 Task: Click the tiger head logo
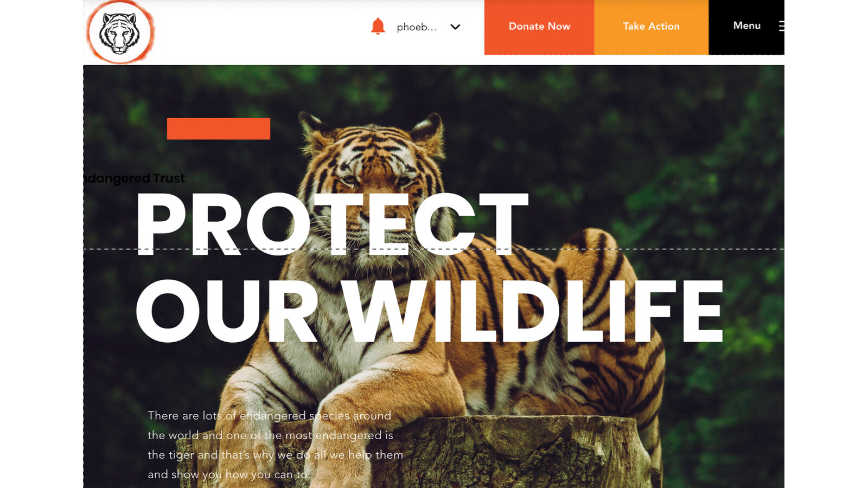pyautogui.click(x=120, y=32)
